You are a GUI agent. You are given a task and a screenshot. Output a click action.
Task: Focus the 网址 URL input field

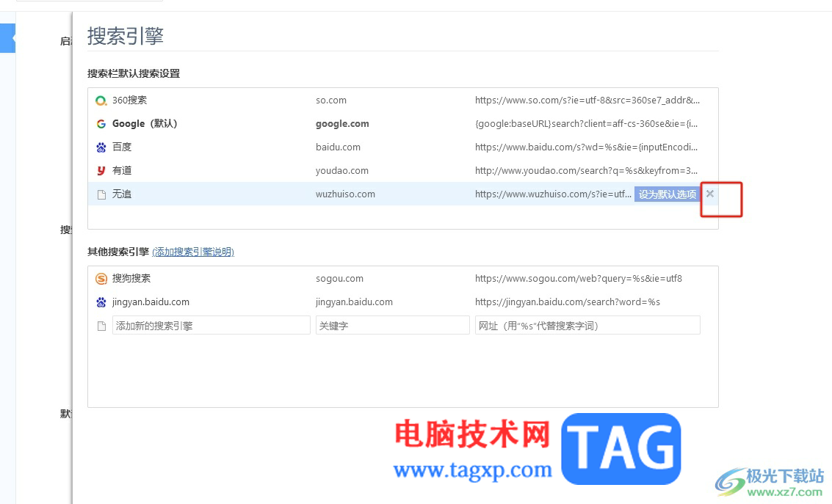pyautogui.click(x=587, y=326)
